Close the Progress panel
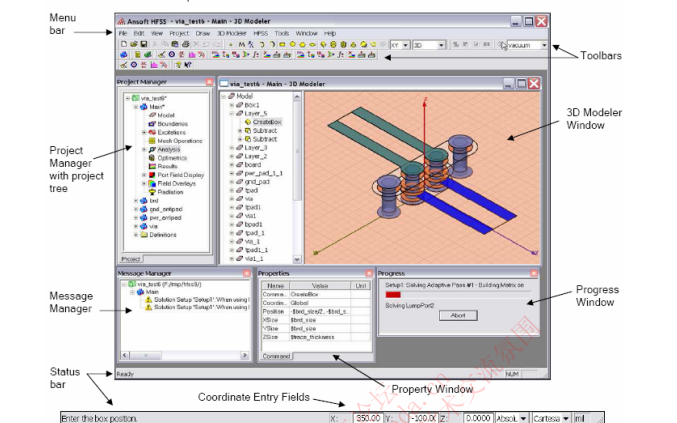Screen dimensions: 677x423 point(534,273)
